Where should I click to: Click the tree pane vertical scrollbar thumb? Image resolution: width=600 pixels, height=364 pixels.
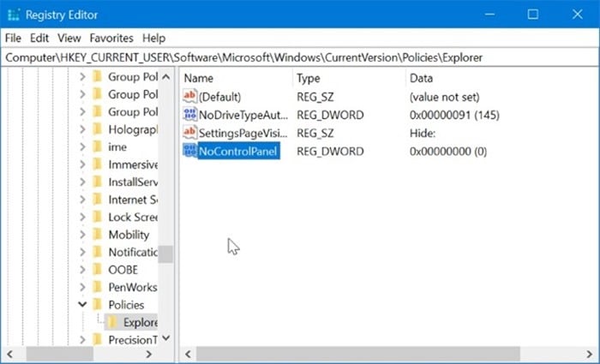[x=166, y=254]
